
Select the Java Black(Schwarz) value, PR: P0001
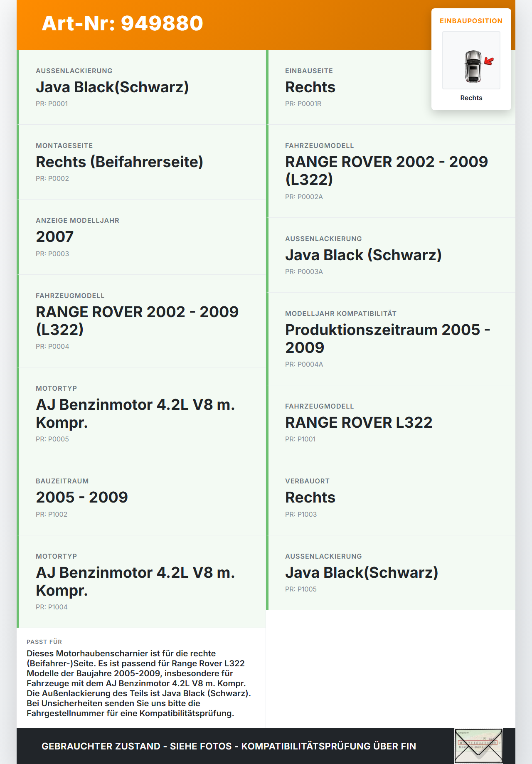(x=112, y=87)
